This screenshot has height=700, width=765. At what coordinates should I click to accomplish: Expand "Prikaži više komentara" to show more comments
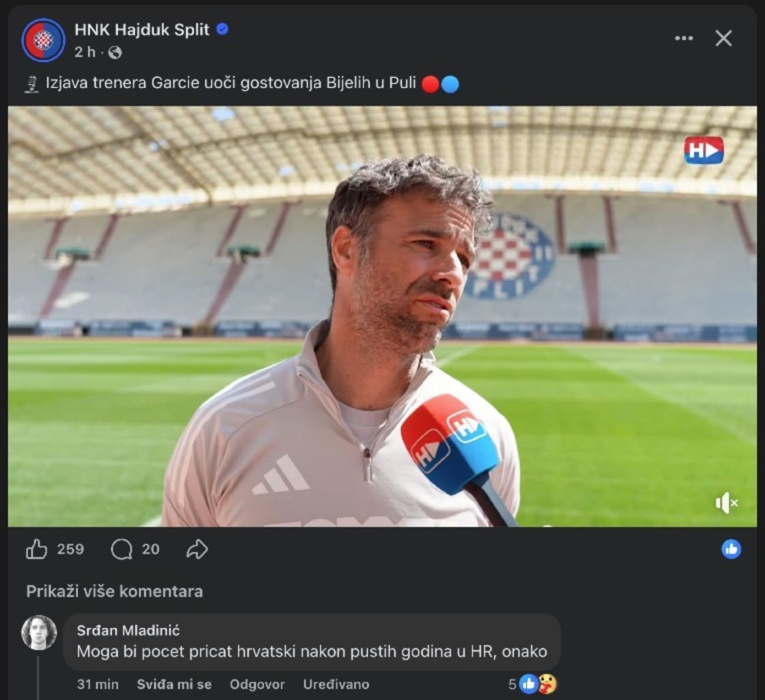pos(114,591)
